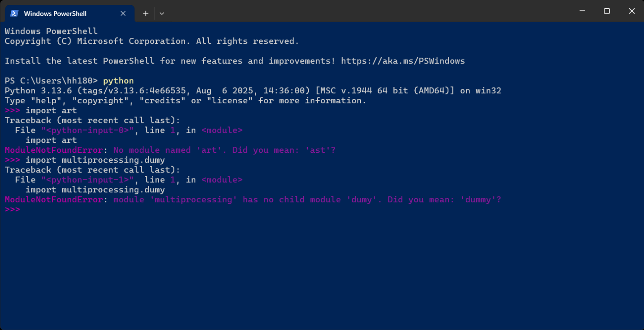The width and height of the screenshot is (644, 330).
Task: Click the 'PS C:\Users\hh180>' prompt text
Action: 51,81
